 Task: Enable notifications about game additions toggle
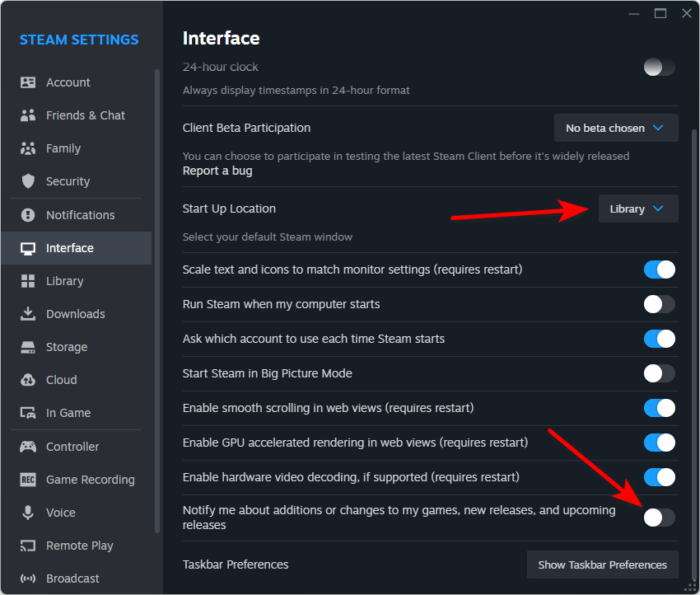click(660, 518)
